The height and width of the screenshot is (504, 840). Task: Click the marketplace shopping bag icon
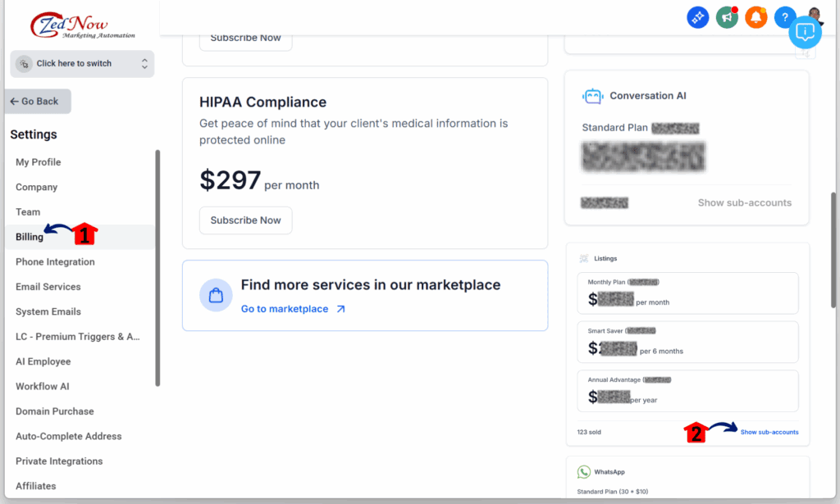click(216, 295)
